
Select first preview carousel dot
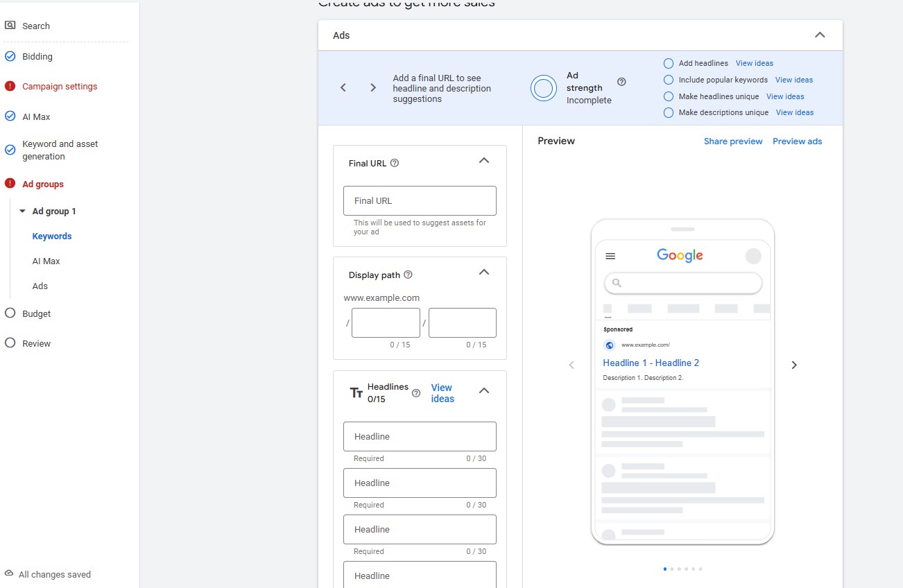tap(665, 569)
